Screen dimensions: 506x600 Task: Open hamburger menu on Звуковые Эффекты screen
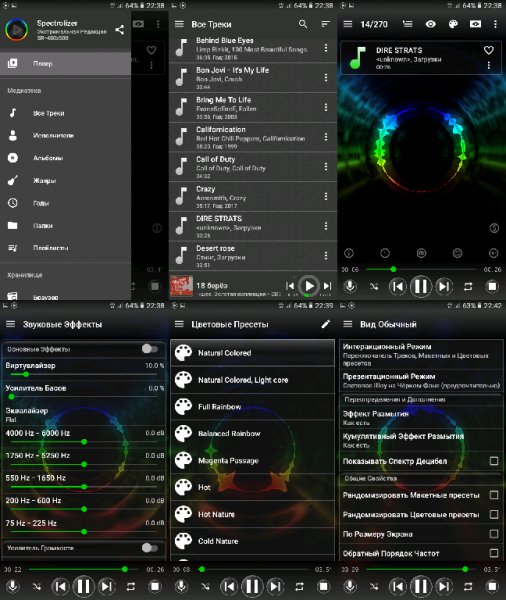pyautogui.click(x=10, y=324)
